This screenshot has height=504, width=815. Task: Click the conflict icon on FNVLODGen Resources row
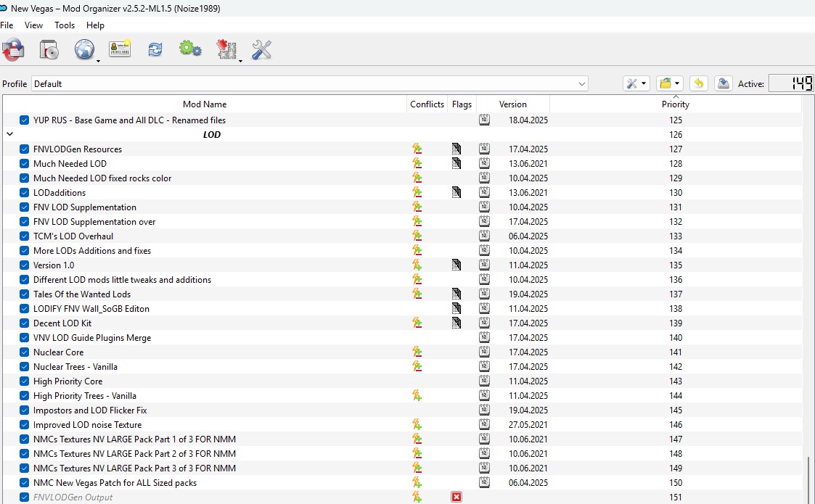[x=417, y=149]
